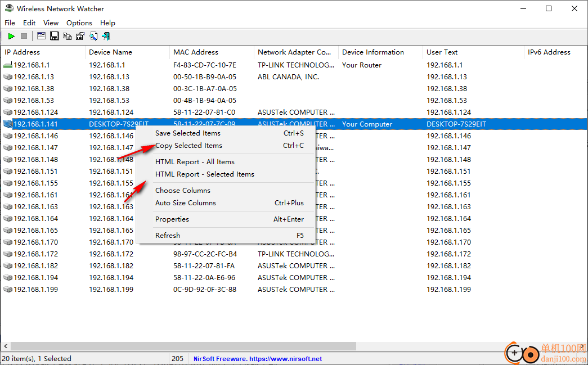This screenshot has width=588, height=365.
Task: Click Refresh in the context menu
Action: coord(225,235)
